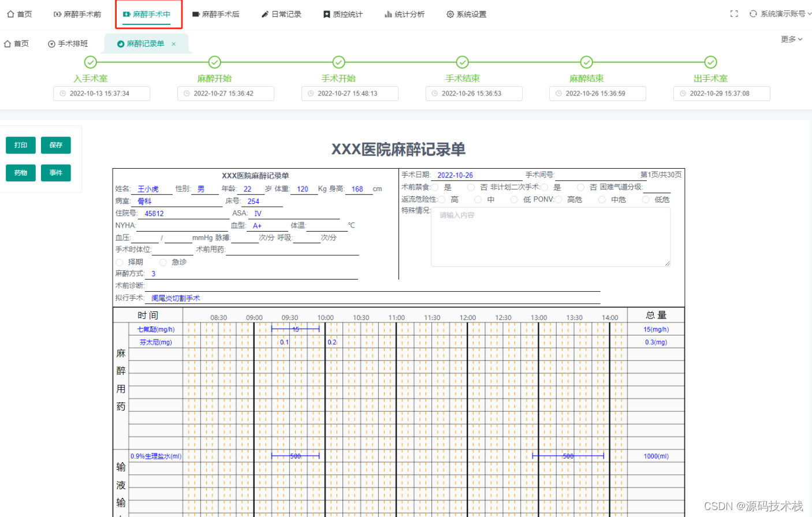The image size is (812, 517).
Task: Open the 统计分析 menu
Action: (x=405, y=14)
